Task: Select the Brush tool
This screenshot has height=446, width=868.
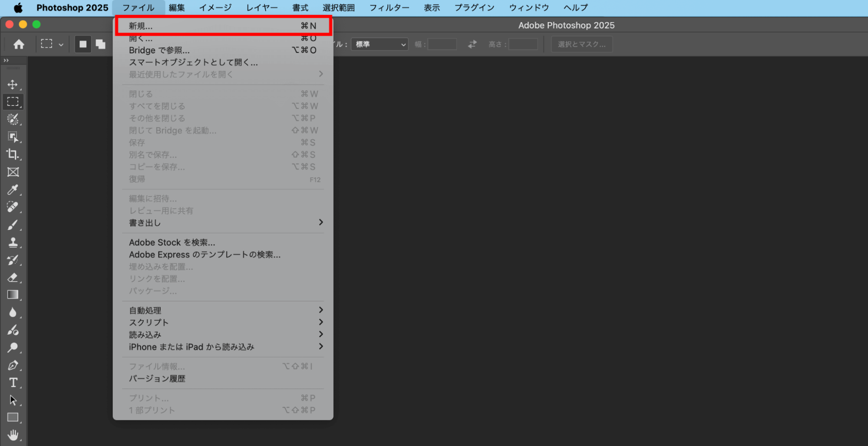Action: [13, 225]
